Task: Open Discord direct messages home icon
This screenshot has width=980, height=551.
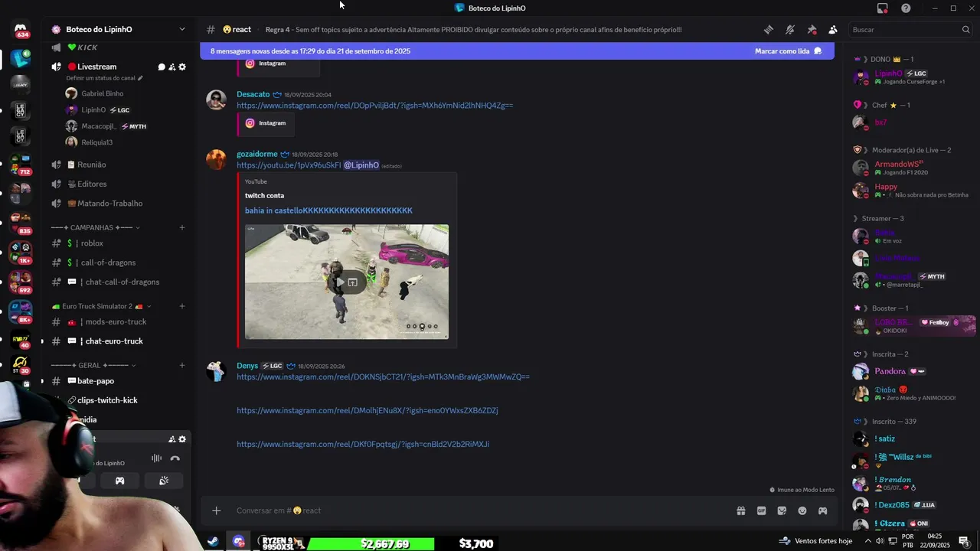Action: pyautogui.click(x=21, y=30)
